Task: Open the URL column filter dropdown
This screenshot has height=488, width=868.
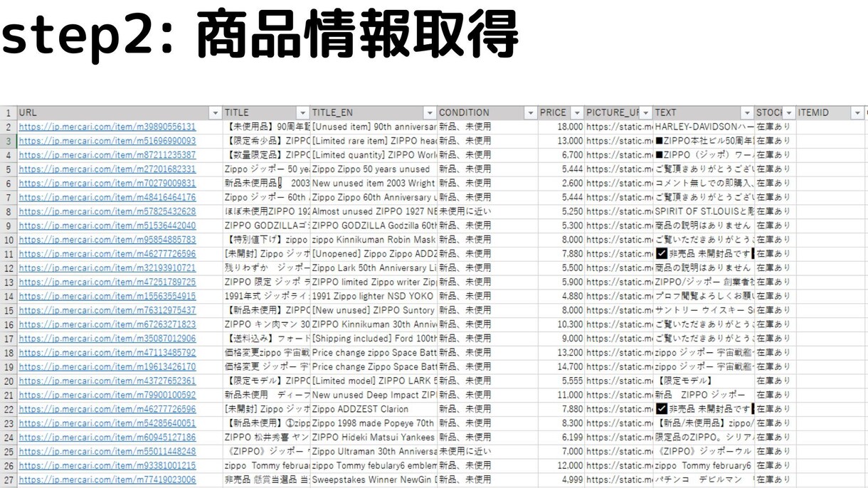Action: [216, 113]
